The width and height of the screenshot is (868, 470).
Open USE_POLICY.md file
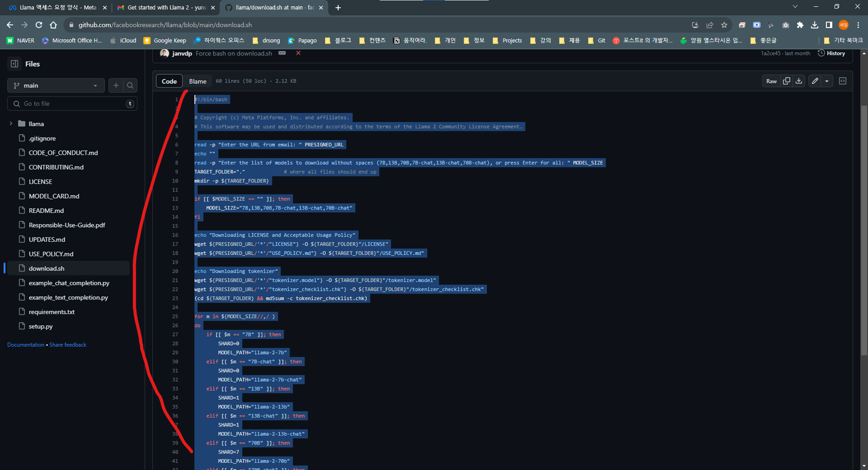[x=51, y=254]
